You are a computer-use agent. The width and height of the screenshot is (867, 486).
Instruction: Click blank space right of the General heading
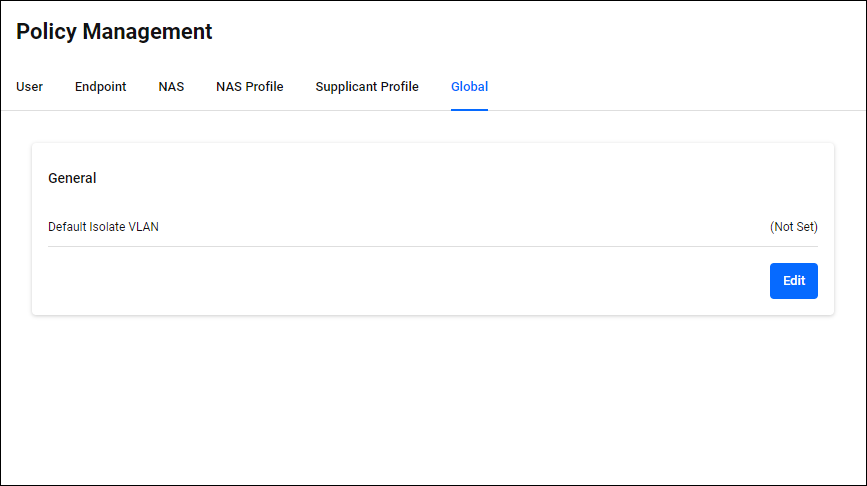(450, 178)
